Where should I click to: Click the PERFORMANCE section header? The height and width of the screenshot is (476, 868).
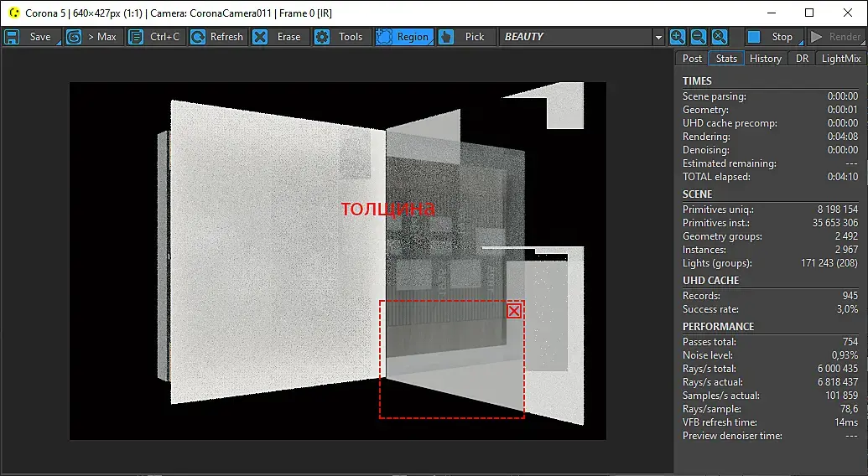pos(718,327)
